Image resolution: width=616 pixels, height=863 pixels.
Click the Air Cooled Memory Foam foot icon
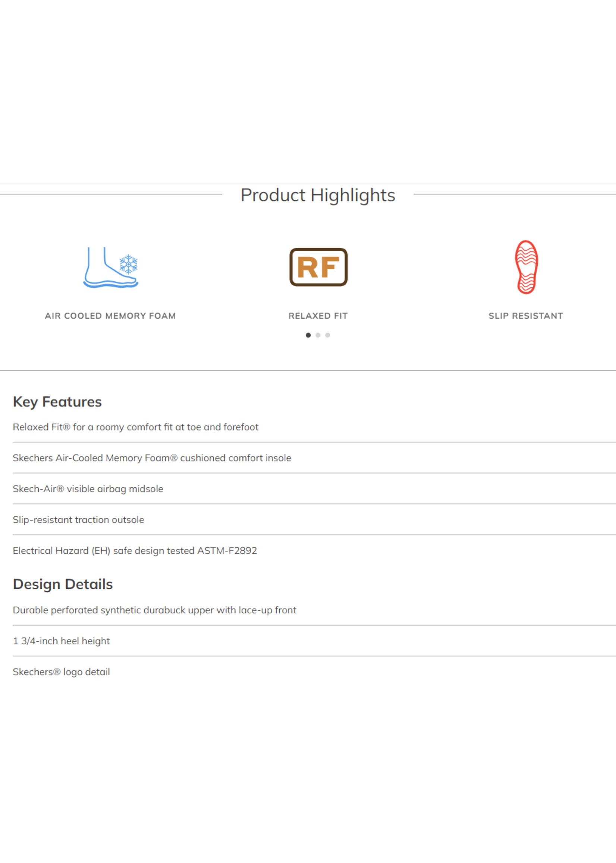(x=110, y=267)
